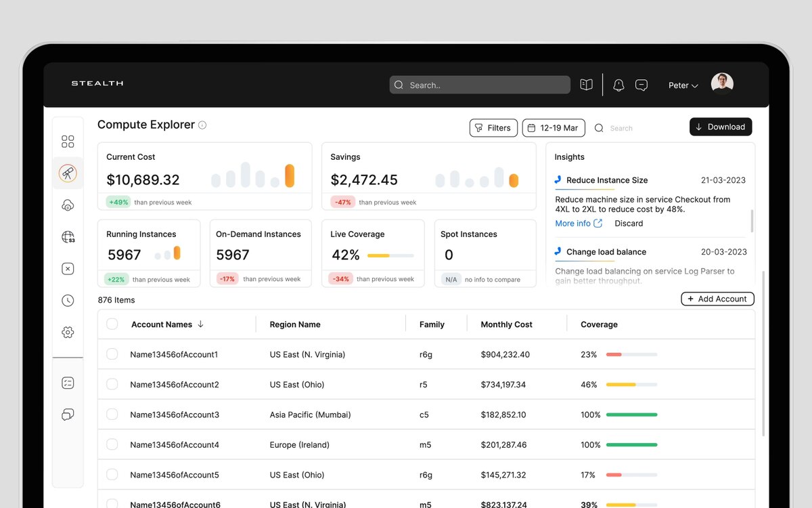Image resolution: width=812 pixels, height=508 pixels.
Task: Open the Filters menu
Action: [x=493, y=128]
